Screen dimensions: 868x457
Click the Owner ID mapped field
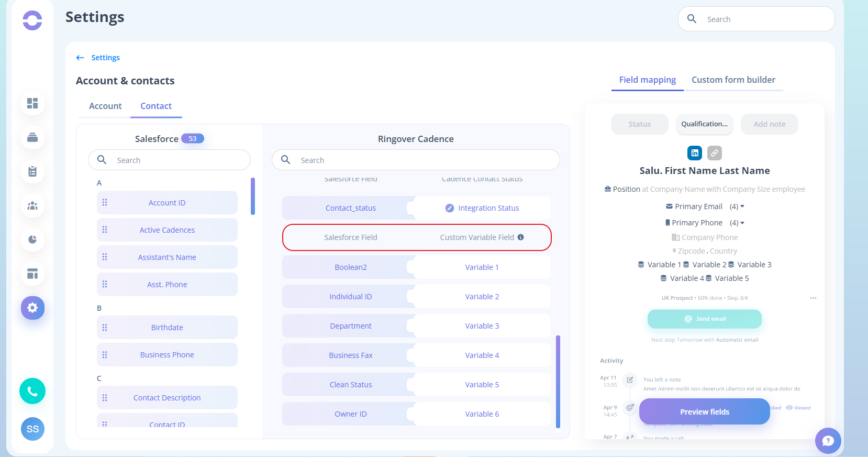pyautogui.click(x=350, y=414)
